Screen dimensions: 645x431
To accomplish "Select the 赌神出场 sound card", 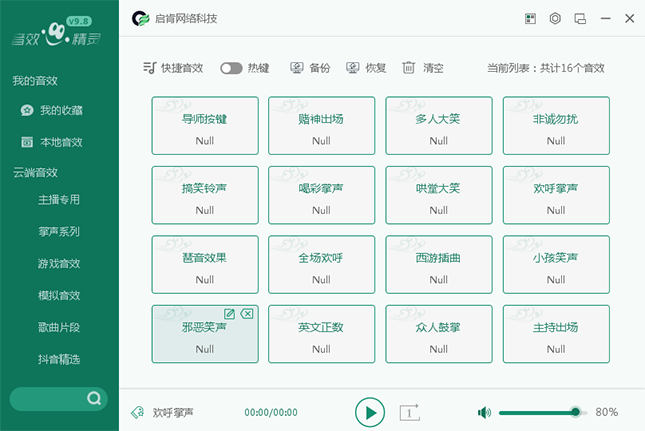I will [x=322, y=126].
